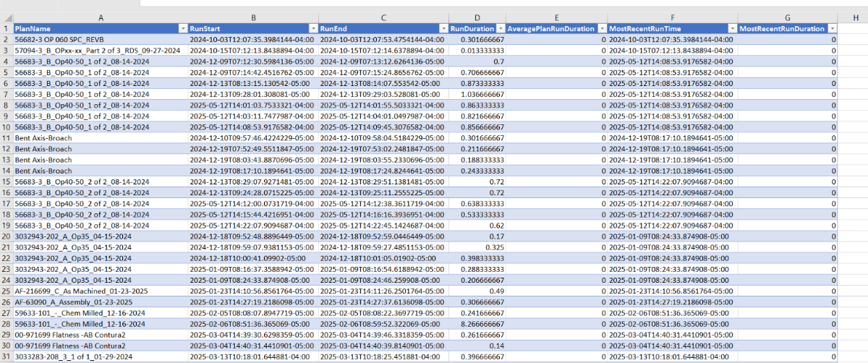Select row 11 header
The width and height of the screenshot is (868, 363).
(6, 137)
